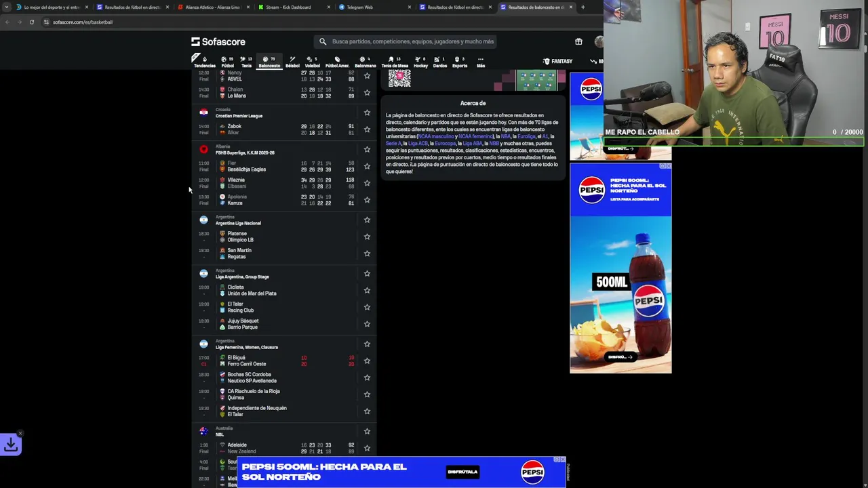868x488 pixels.
Task: Click the download icon at bottom left
Action: pyautogui.click(x=11, y=445)
